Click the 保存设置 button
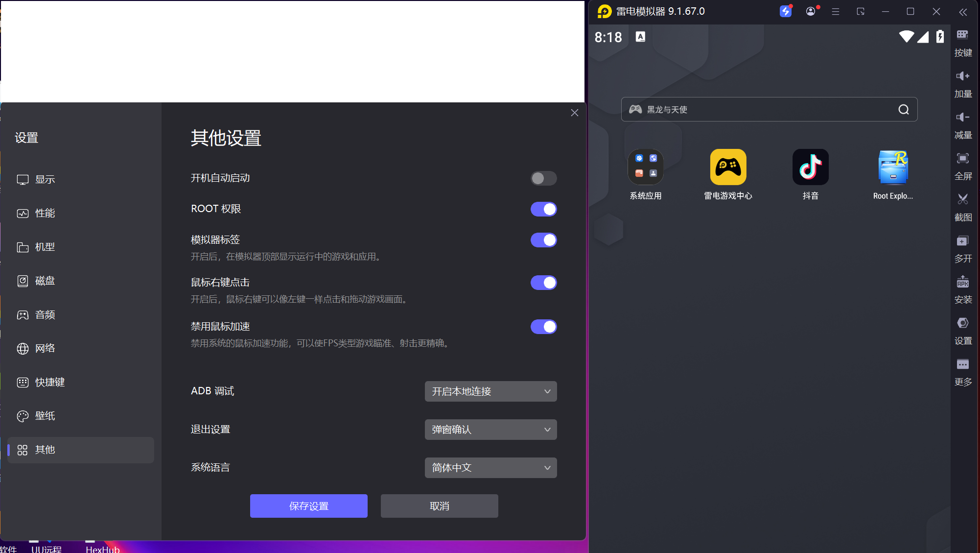The width and height of the screenshot is (980, 553). pos(308,506)
